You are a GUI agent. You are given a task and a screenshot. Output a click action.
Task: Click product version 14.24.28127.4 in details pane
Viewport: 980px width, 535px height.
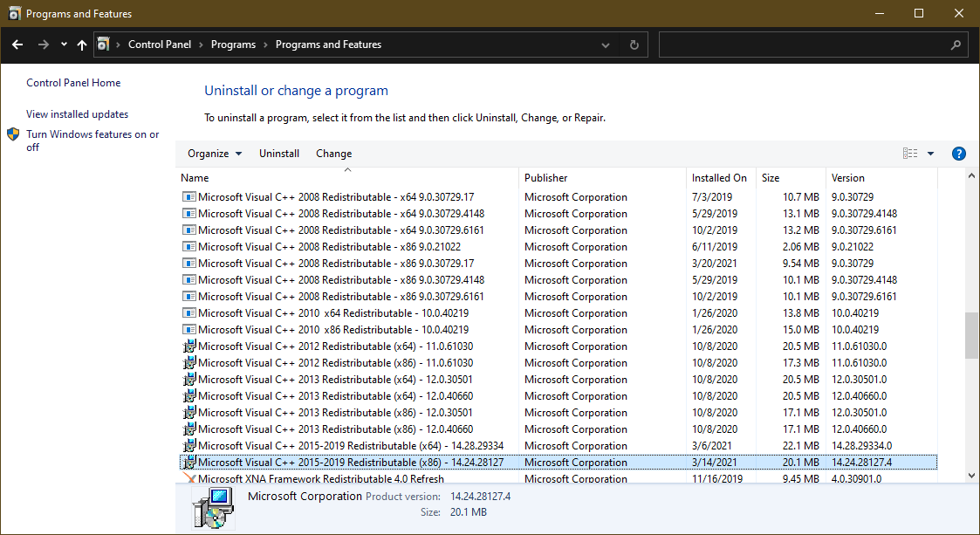point(480,497)
